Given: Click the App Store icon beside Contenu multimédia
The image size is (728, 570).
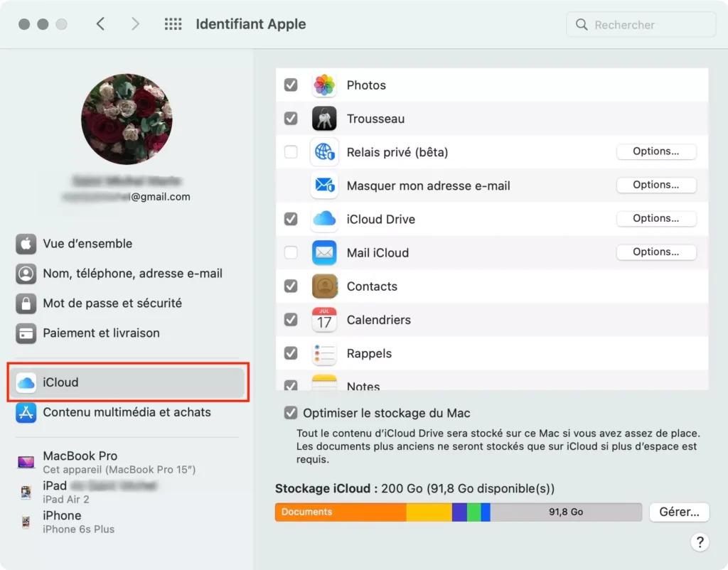Looking at the screenshot, I should [x=26, y=412].
